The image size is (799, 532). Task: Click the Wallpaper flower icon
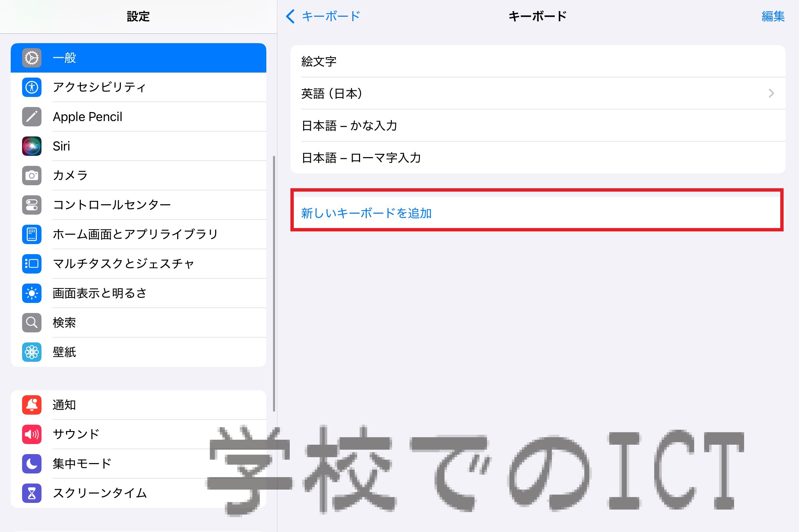pos(32,352)
